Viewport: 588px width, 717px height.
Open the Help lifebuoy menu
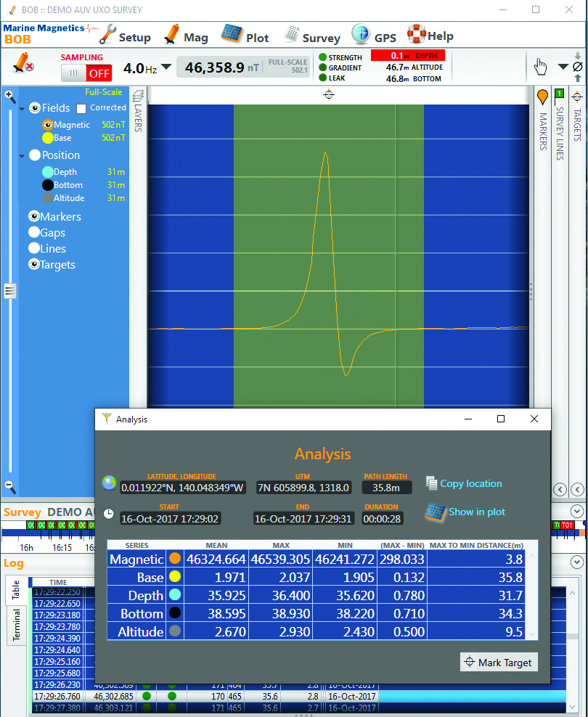click(430, 35)
